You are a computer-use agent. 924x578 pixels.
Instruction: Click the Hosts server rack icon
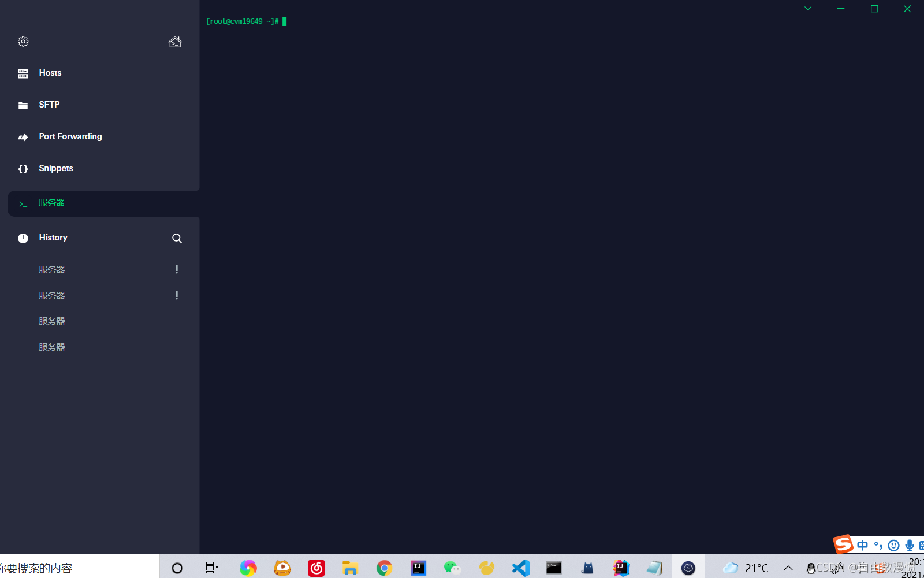point(23,73)
